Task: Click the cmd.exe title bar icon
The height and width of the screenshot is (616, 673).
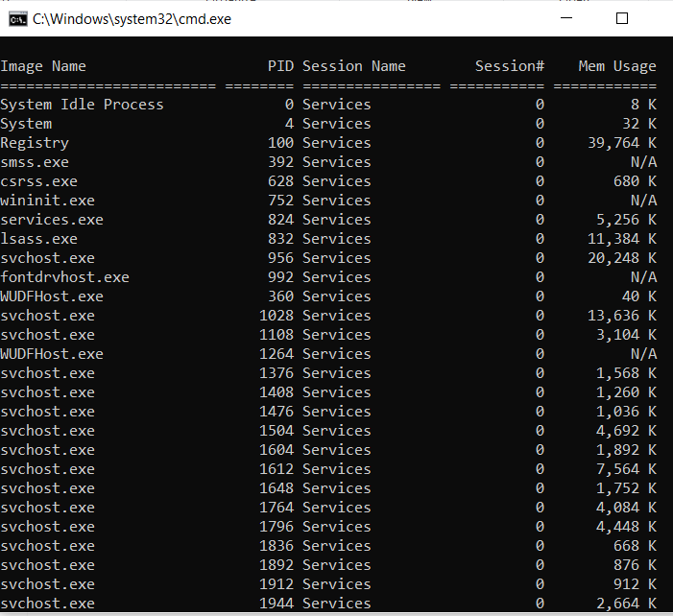Action: (x=18, y=19)
